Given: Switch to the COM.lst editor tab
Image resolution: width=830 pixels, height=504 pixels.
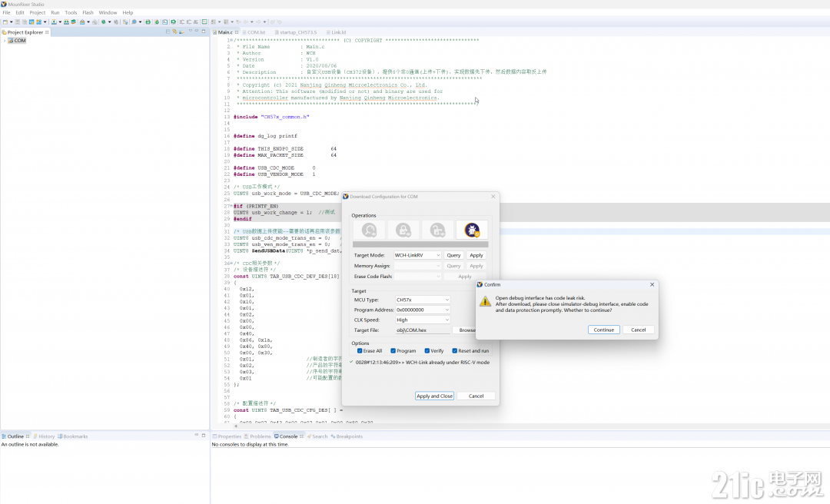Looking at the screenshot, I should coord(256,32).
